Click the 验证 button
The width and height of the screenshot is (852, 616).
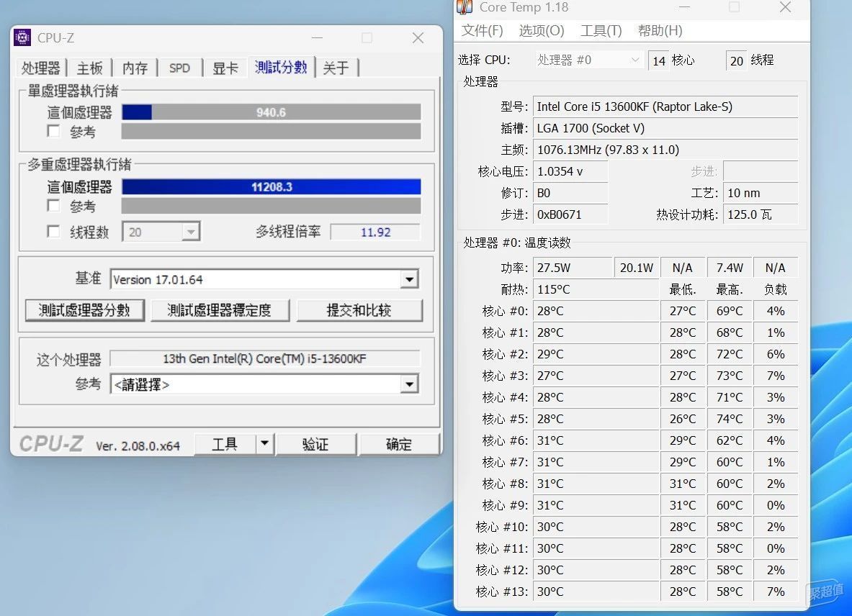[x=315, y=444]
